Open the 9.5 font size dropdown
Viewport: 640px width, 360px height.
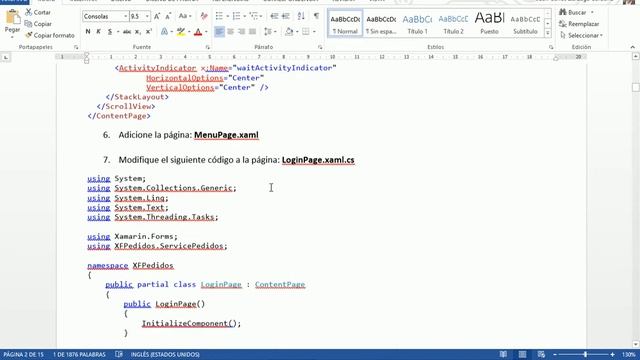tap(147, 16)
